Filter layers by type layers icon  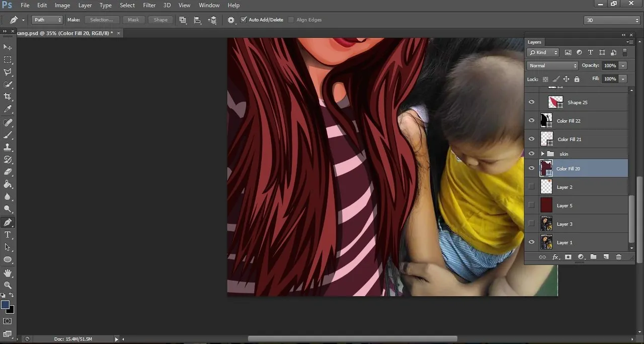click(x=591, y=52)
